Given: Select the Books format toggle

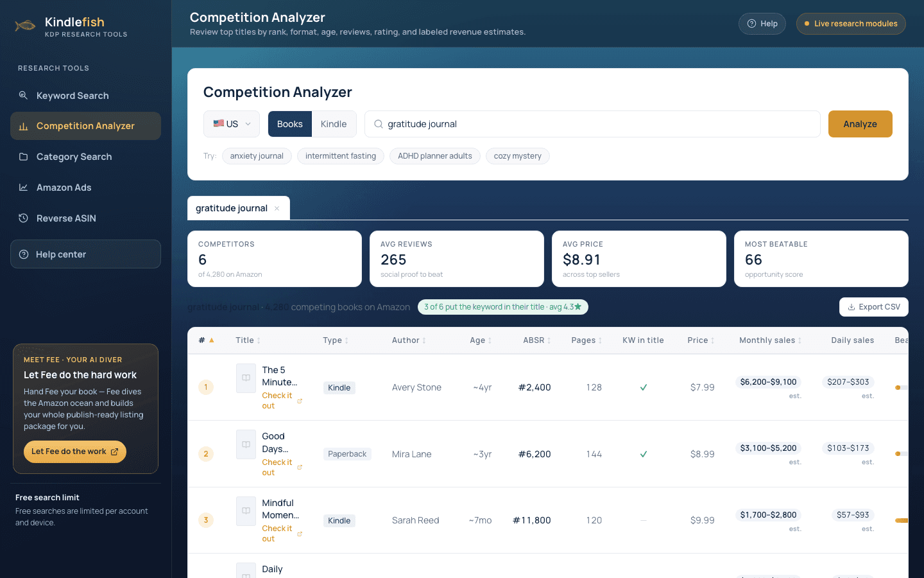Looking at the screenshot, I should pos(290,124).
